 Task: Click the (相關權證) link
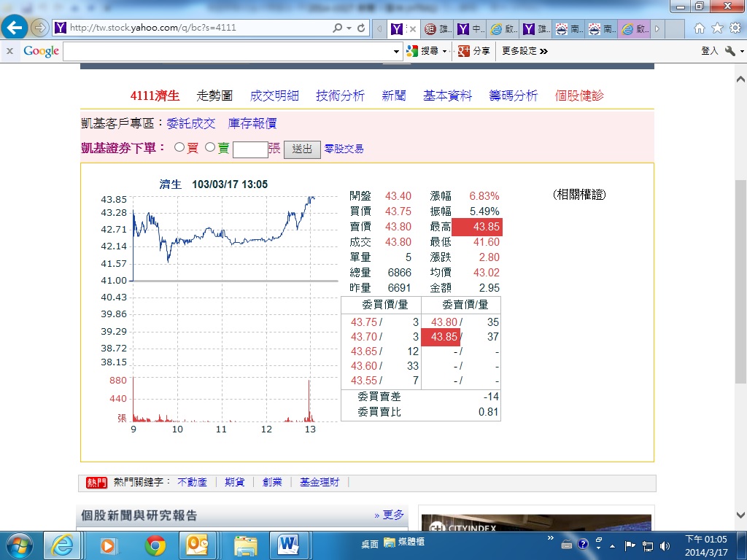pyautogui.click(x=579, y=194)
